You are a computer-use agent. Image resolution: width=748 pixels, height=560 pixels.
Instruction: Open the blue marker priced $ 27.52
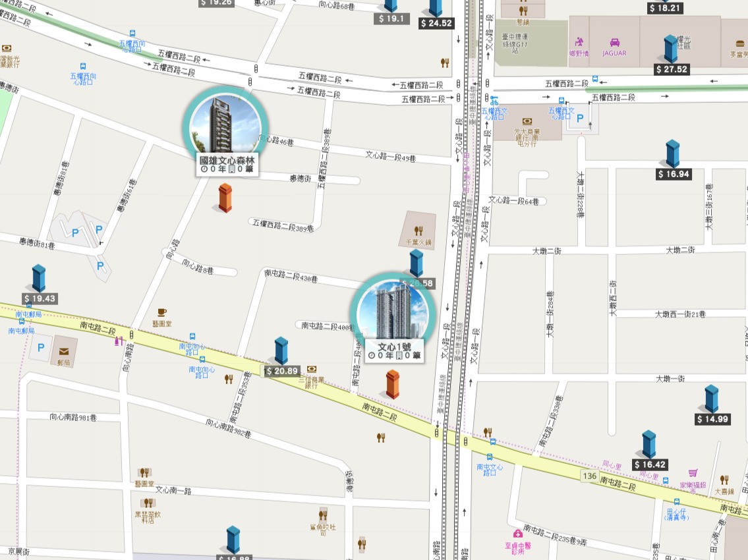point(671,49)
